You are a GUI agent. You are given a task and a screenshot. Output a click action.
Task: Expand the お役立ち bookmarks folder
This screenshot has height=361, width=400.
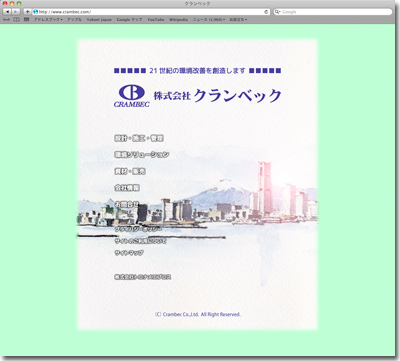click(x=238, y=20)
